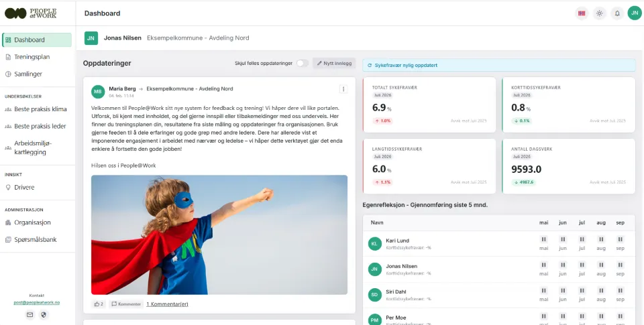
Task: Toggle the light/dark theme sun icon
Action: (x=599, y=13)
